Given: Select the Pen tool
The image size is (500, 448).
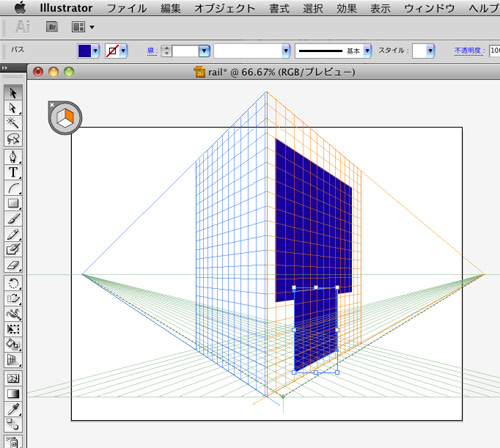Looking at the screenshot, I should pos(13,157).
